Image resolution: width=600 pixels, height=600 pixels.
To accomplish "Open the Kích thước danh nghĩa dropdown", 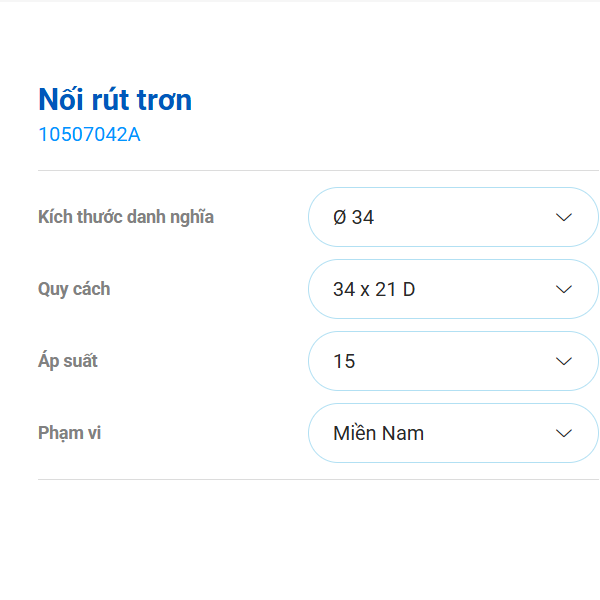I will coord(452,217).
